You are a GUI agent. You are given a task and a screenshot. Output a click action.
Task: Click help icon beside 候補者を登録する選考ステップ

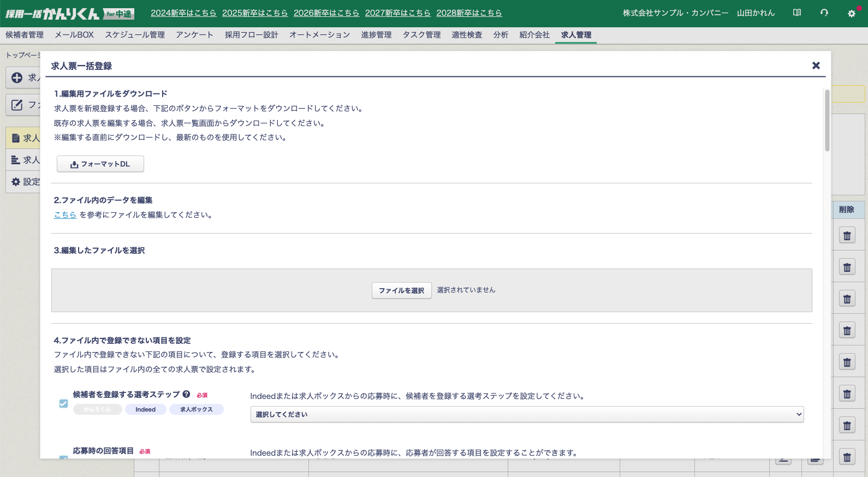(x=186, y=394)
